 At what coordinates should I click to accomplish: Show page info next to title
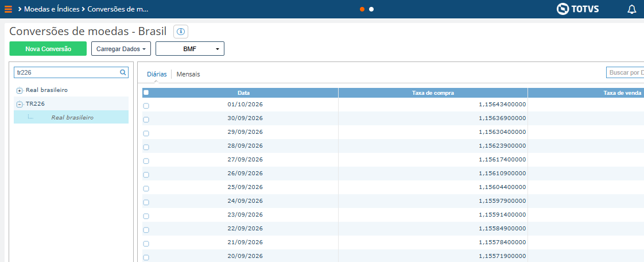[x=181, y=31]
